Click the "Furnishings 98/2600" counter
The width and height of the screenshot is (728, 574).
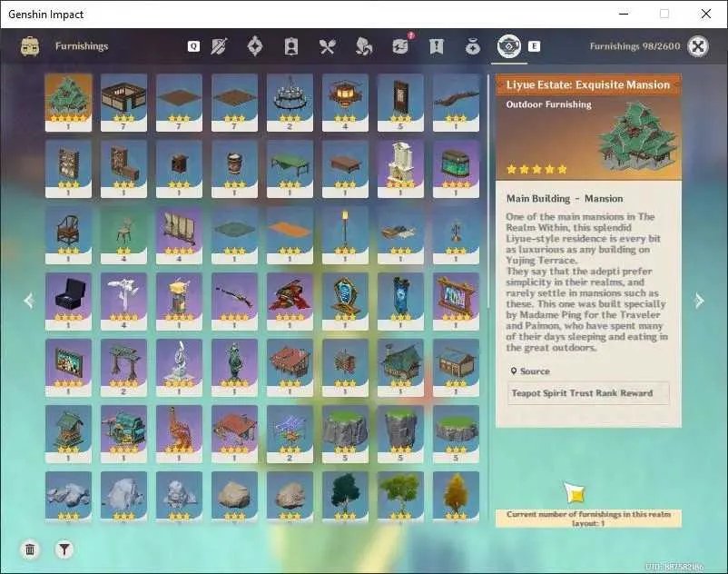tap(635, 46)
